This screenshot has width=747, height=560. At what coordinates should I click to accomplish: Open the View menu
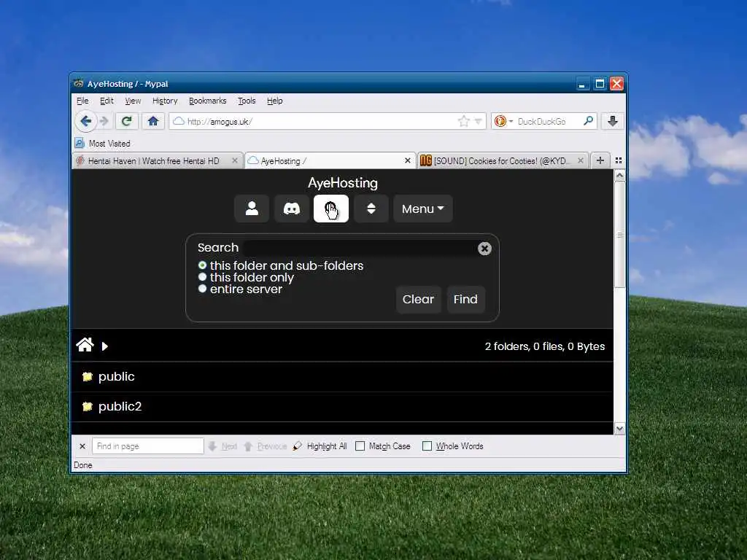133,101
